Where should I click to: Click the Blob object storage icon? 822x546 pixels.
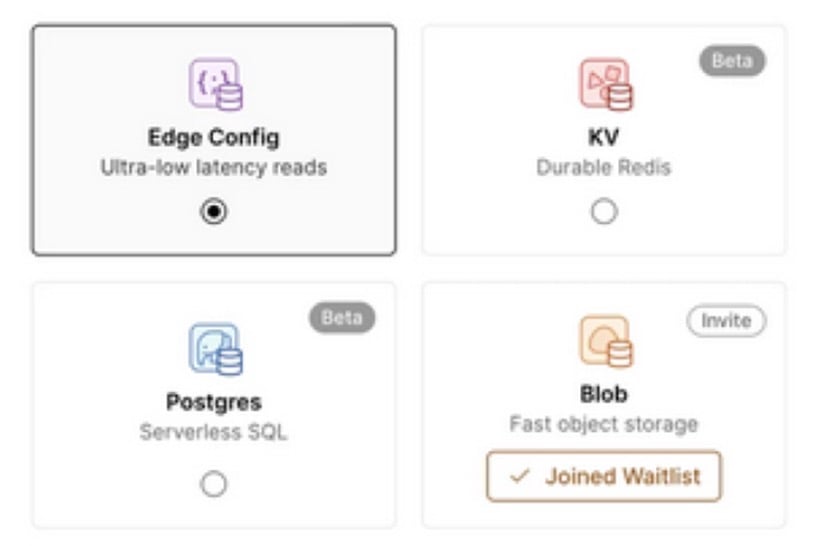coord(605,341)
